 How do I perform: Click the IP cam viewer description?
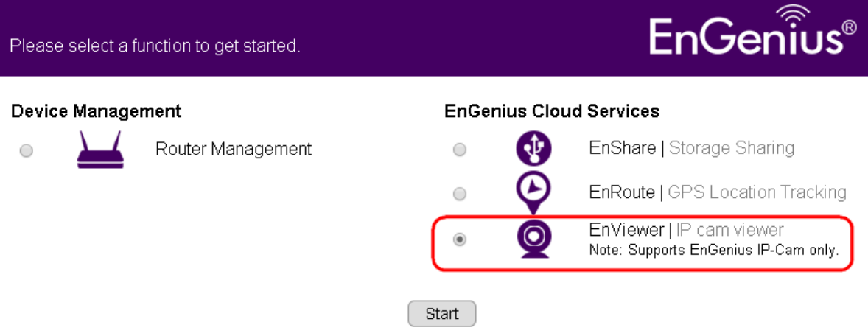coord(729,231)
